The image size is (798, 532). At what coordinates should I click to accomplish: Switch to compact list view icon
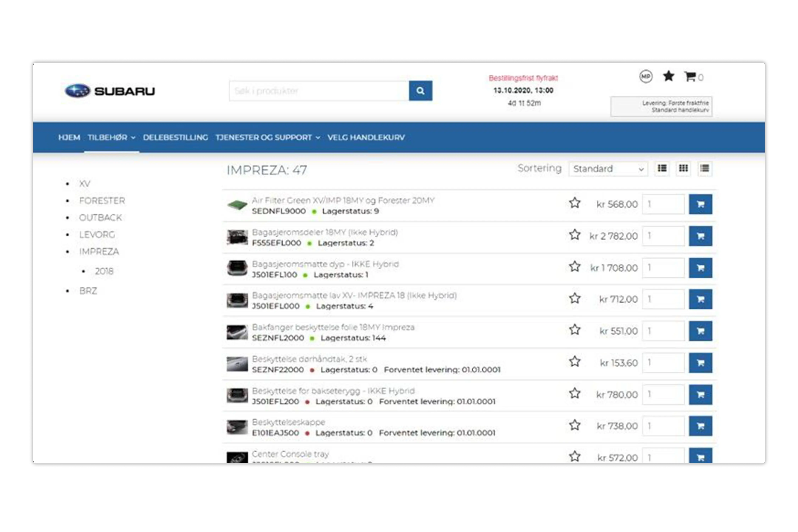(x=704, y=168)
